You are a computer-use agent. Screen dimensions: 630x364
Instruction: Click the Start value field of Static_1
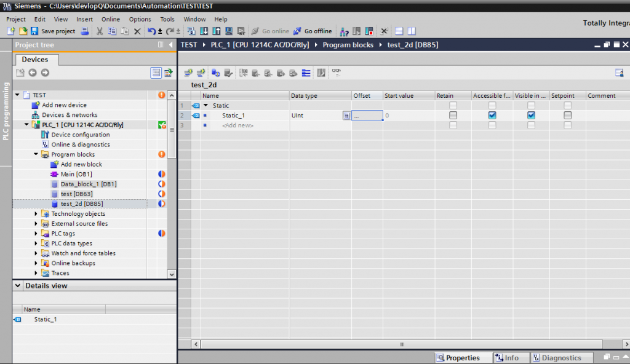click(409, 116)
